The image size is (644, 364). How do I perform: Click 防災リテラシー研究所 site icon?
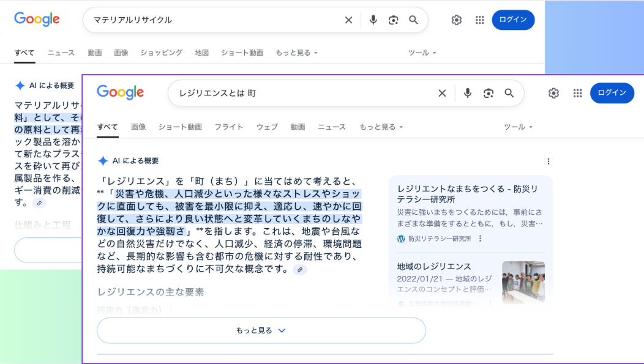point(401,239)
